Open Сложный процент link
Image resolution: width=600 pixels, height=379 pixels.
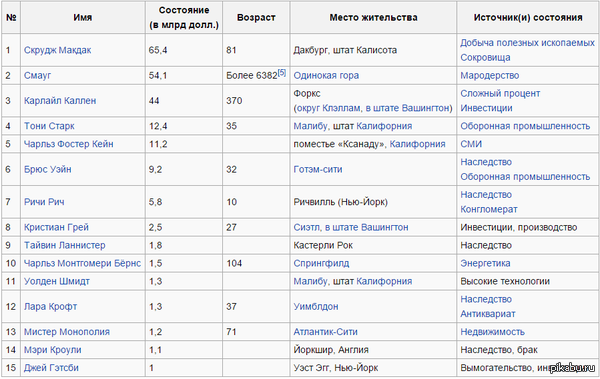tap(500, 93)
